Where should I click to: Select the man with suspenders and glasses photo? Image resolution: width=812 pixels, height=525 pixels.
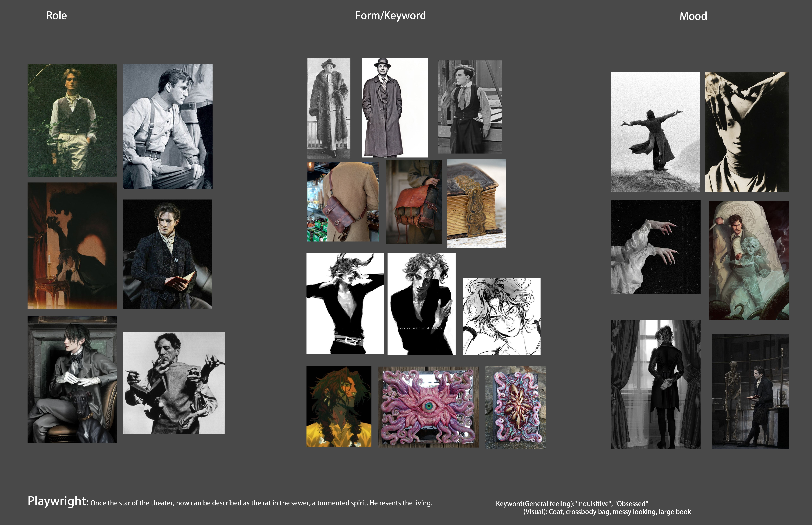(x=167, y=126)
